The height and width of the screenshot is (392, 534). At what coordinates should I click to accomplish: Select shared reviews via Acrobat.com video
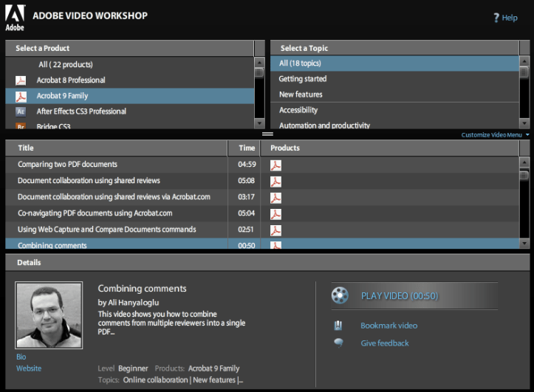pyautogui.click(x=262, y=197)
